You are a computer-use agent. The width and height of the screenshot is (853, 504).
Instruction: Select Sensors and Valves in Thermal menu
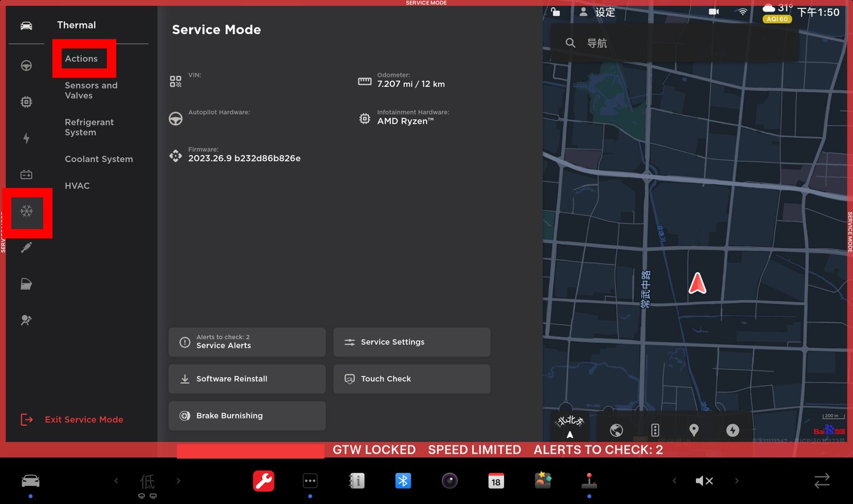[x=91, y=91]
